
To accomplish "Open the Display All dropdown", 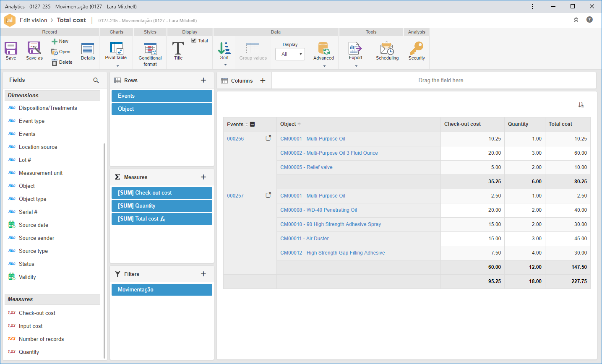I will [290, 54].
